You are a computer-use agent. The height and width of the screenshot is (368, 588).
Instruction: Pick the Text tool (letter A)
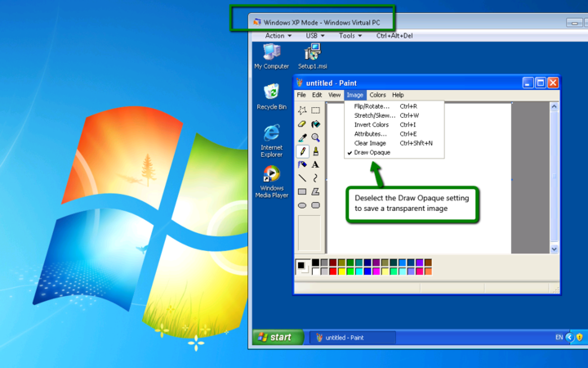(x=316, y=164)
